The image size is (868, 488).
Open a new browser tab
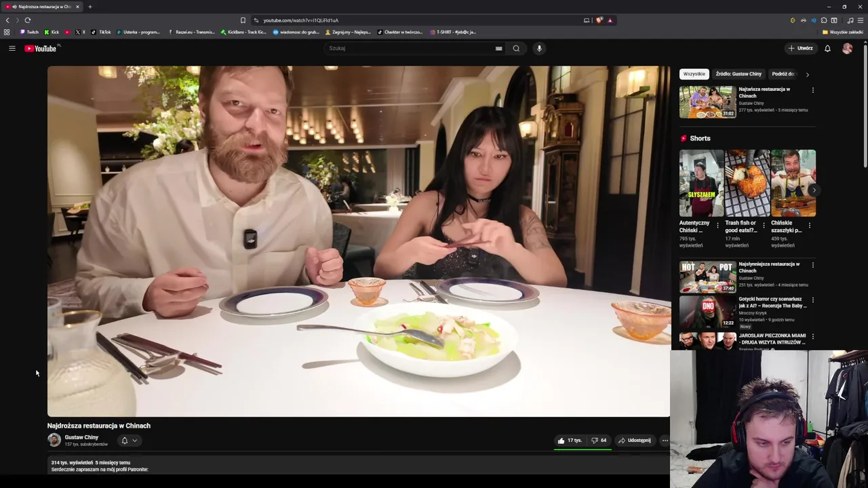90,7
